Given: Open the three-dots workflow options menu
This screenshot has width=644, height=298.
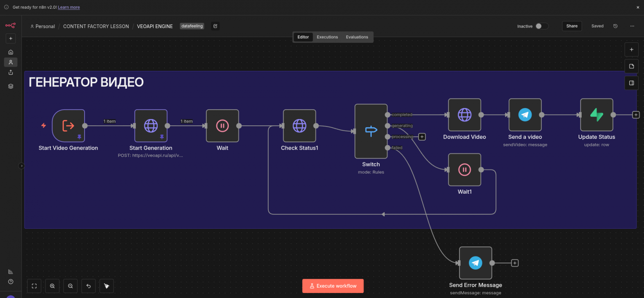Looking at the screenshot, I should (632, 26).
